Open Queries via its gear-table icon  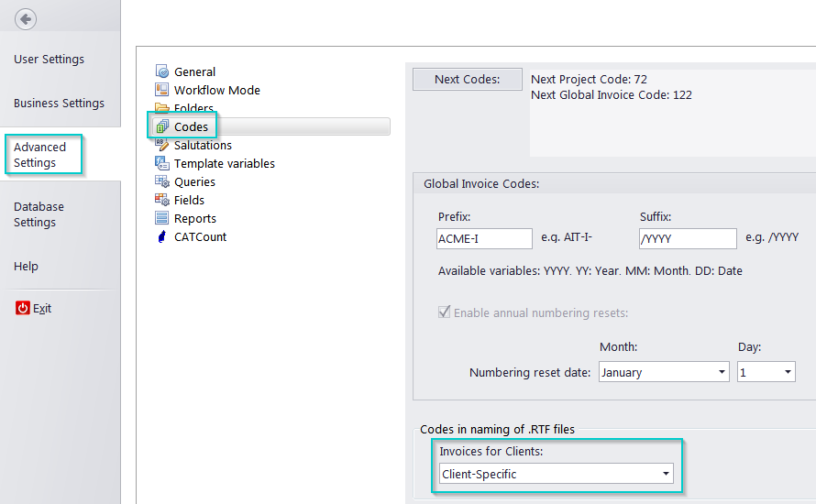162,181
